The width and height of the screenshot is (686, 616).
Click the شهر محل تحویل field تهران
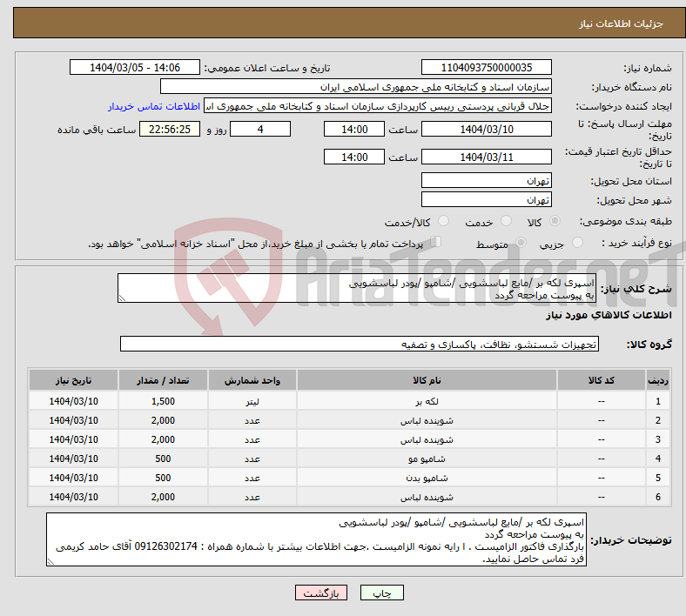[x=486, y=200]
